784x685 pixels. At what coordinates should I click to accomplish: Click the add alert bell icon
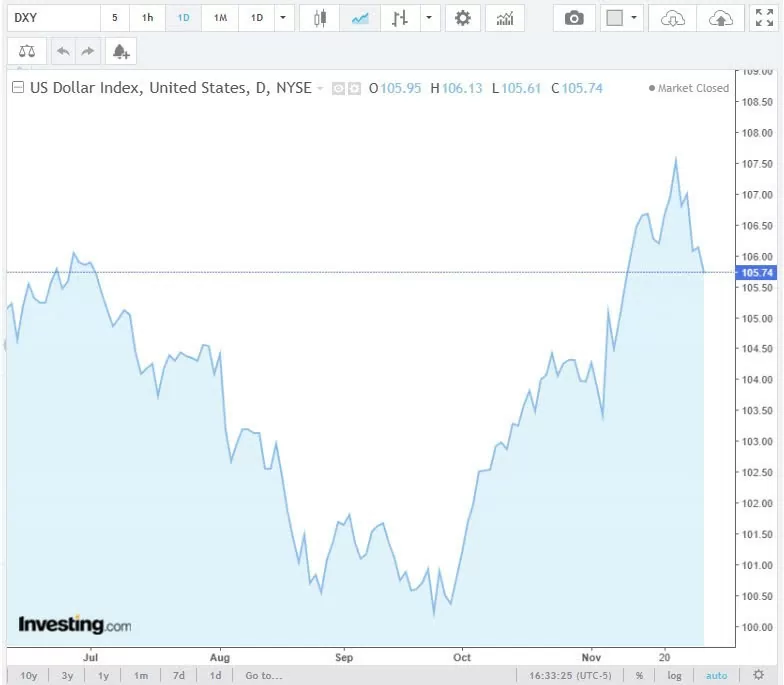tap(120, 51)
